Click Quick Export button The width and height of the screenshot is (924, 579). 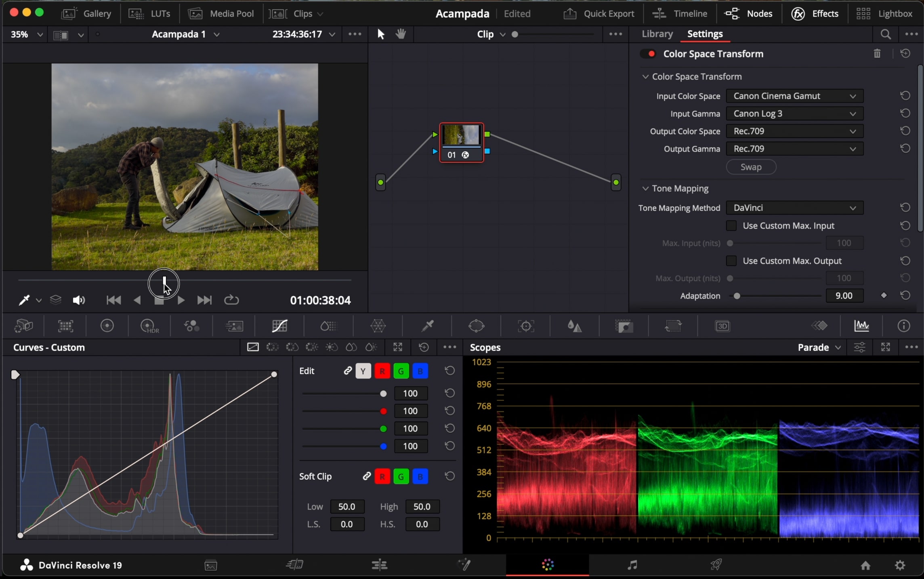[599, 14]
